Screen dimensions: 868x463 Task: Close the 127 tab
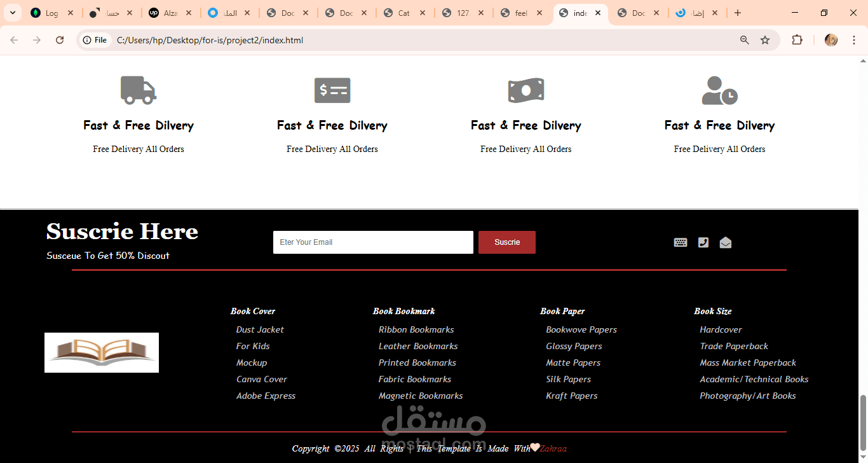[x=480, y=13]
